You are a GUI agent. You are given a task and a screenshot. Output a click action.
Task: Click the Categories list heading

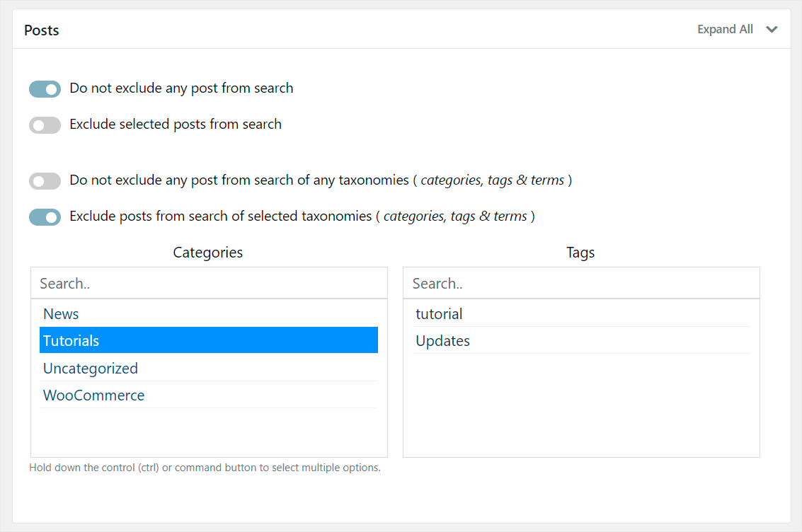(x=207, y=252)
